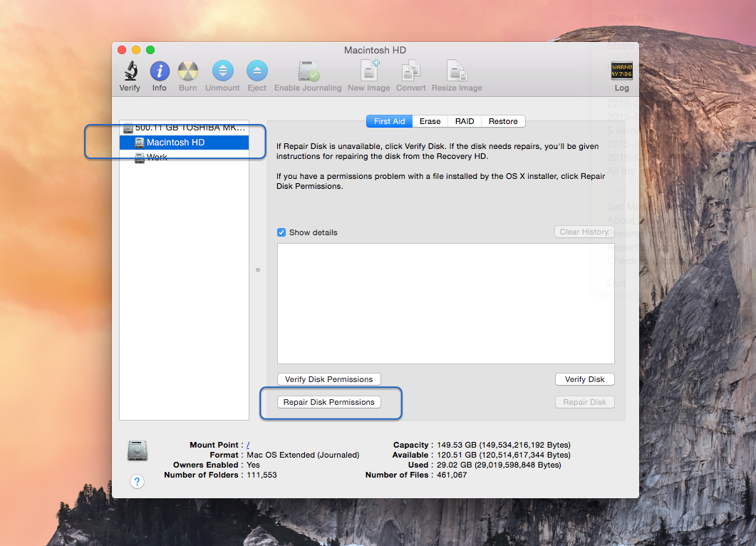The image size is (756, 546).
Task: Click the green zoom window button
Action: 150,50
